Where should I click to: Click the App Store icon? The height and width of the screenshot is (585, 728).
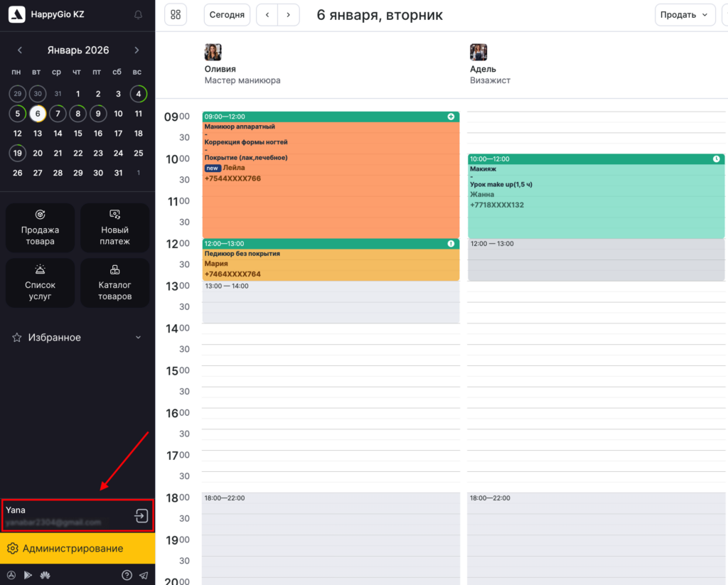(11, 575)
